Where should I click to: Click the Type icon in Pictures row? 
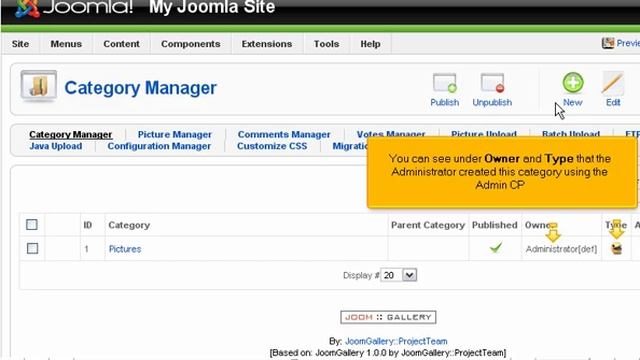click(616, 248)
